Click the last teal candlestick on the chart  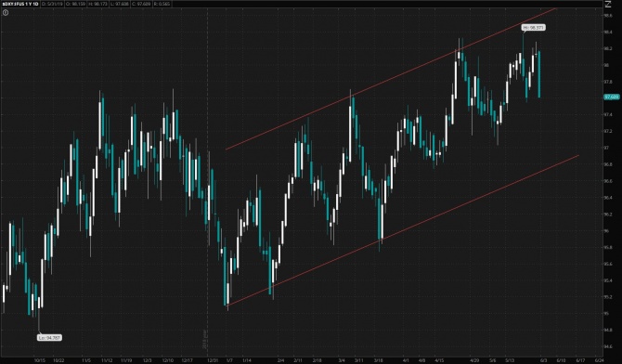pyautogui.click(x=539, y=74)
